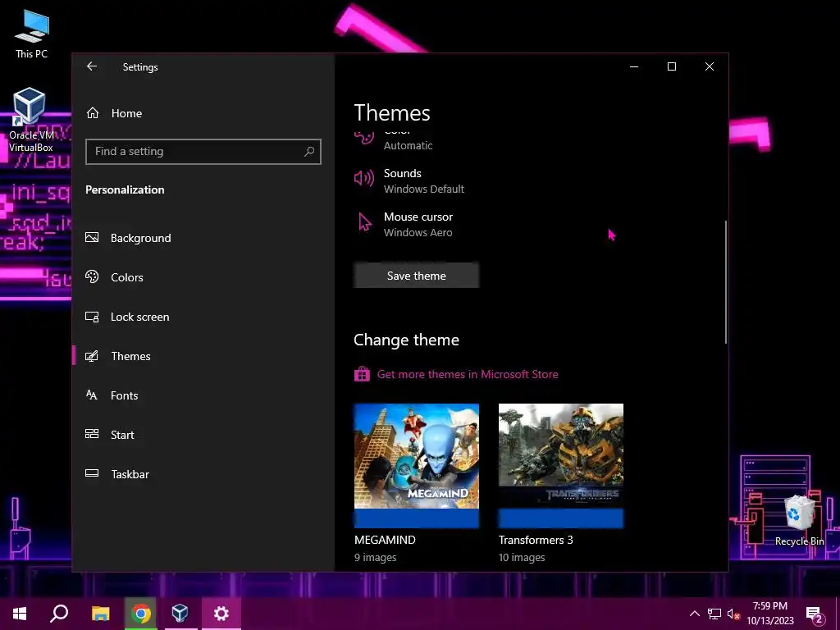Click the Settings gear on the taskbar
This screenshot has width=840, height=630.
[x=221, y=614]
